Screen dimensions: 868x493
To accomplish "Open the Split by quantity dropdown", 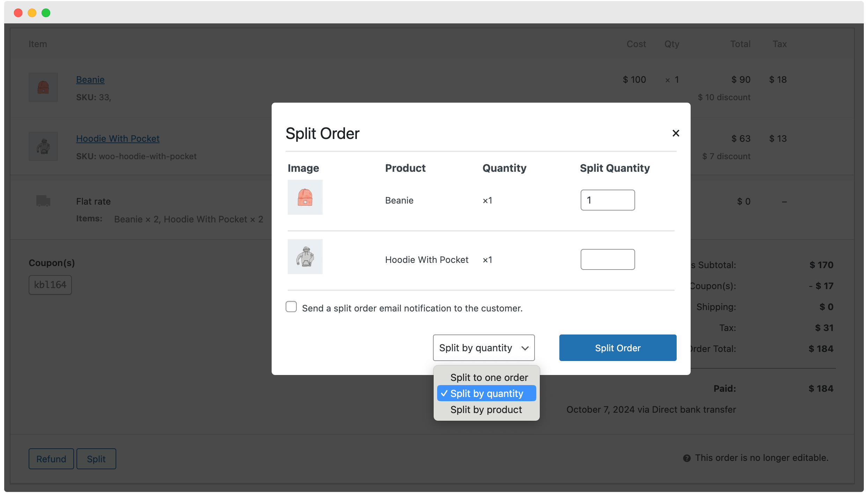I will point(484,347).
